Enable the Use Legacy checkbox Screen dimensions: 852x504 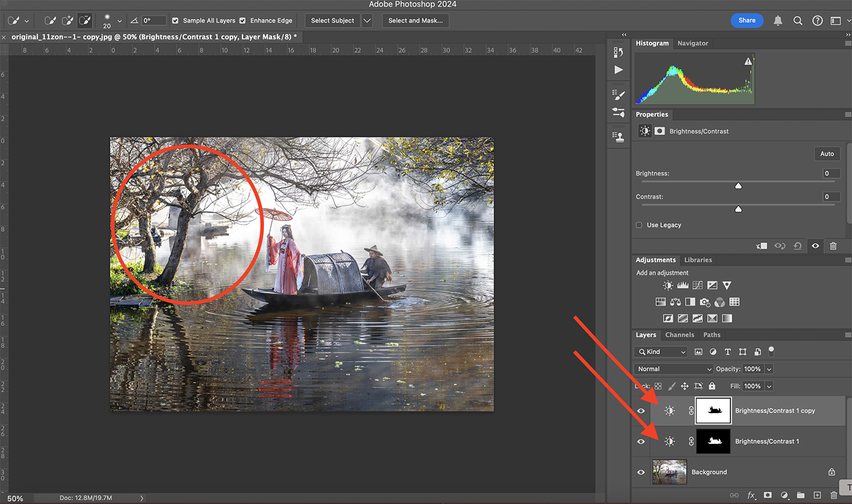click(x=640, y=225)
